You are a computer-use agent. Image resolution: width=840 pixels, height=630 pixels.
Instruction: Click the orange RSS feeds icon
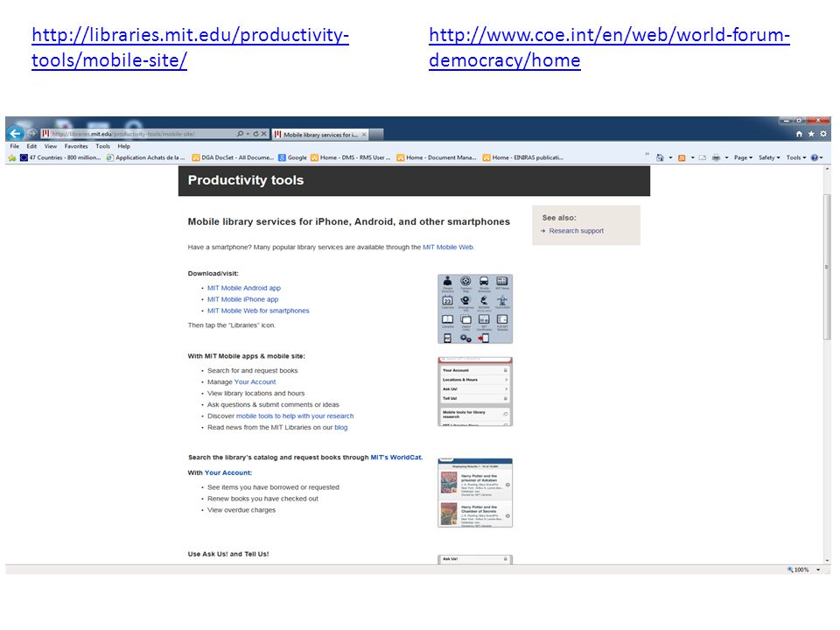coord(682,157)
